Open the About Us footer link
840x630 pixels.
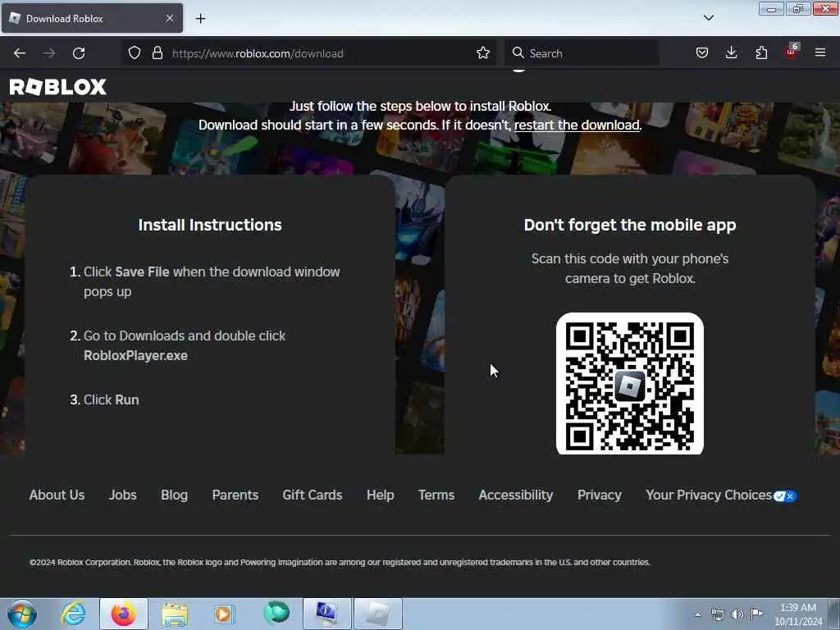(57, 495)
